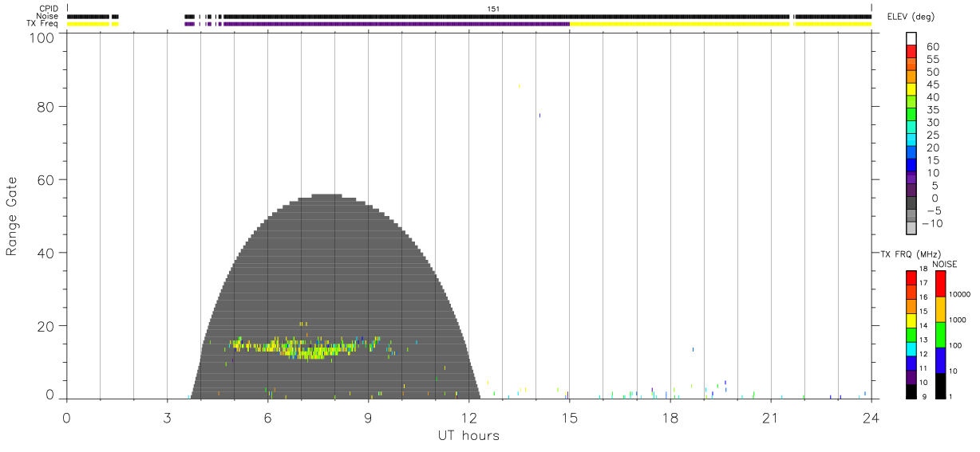
Task: Click the '6' tick on UT hours axis
Action: 267,417
